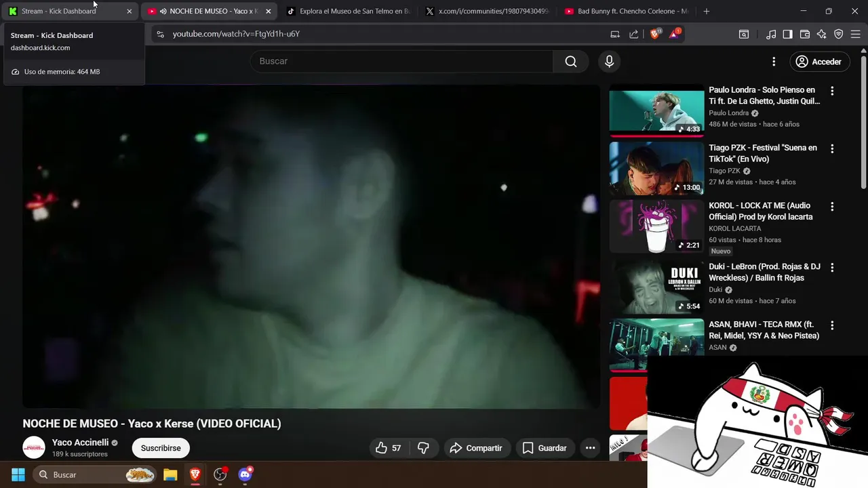868x488 pixels.
Task: Switch to x.com communities tab
Action: pos(486,12)
